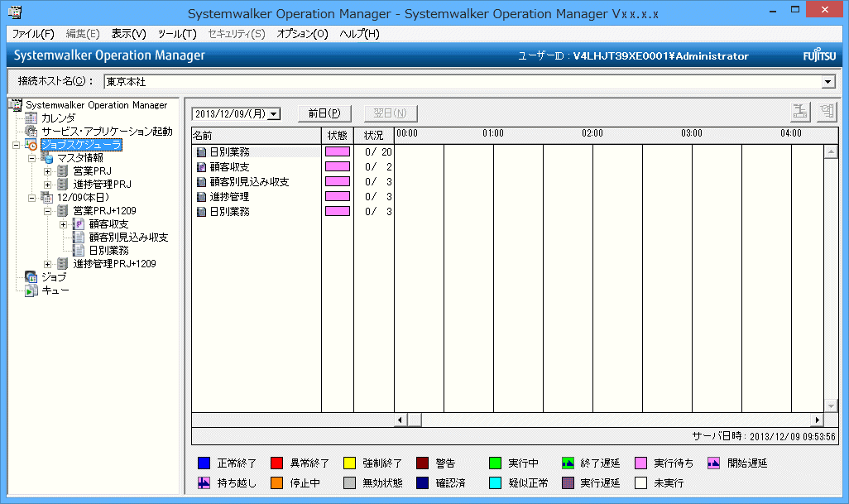Screen dimensions: 849x504
Task: Open the ファイル(F) menu
Action: [x=33, y=34]
